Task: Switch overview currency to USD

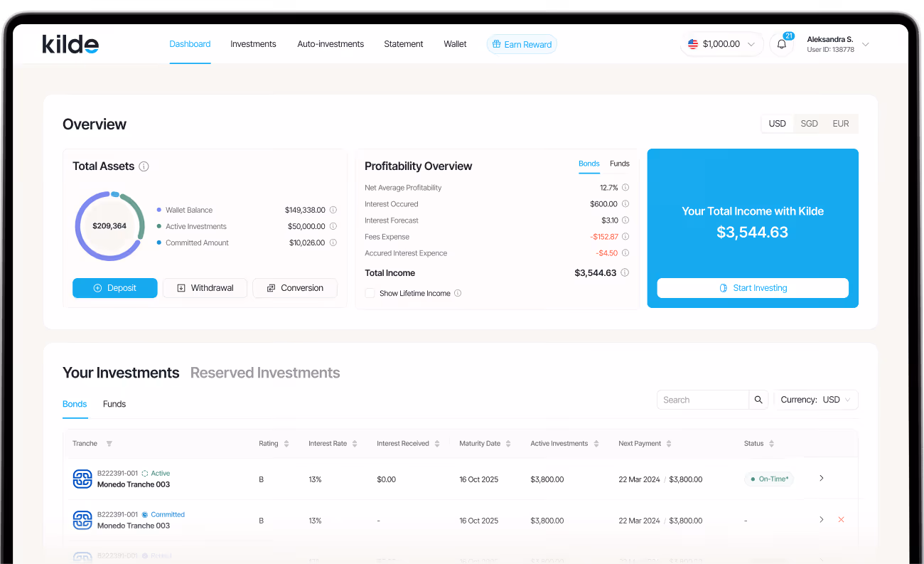Action: [778, 124]
